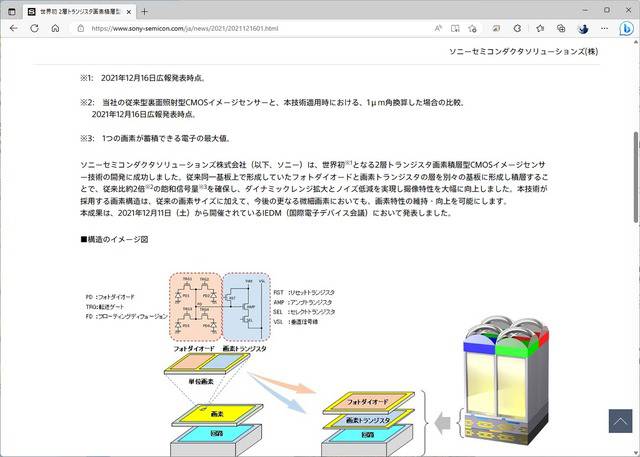Refresh the current page

34,28
